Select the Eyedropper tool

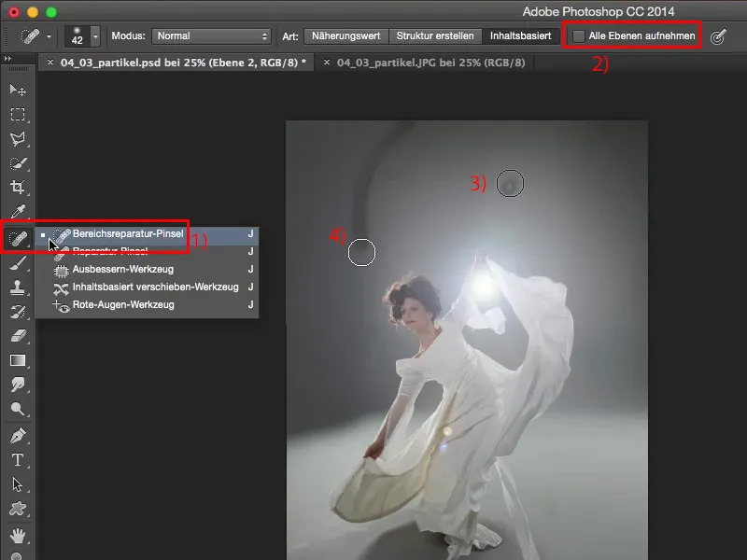coord(18,212)
